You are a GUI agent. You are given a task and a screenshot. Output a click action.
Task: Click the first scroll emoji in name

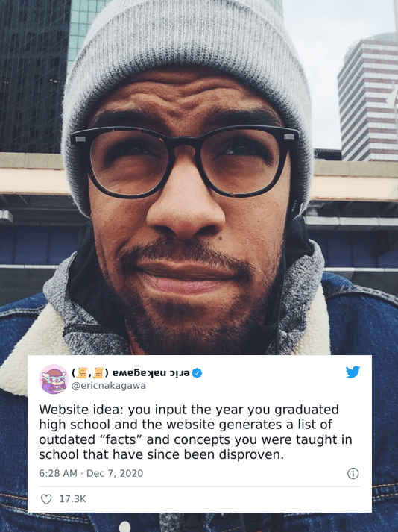coord(83,372)
